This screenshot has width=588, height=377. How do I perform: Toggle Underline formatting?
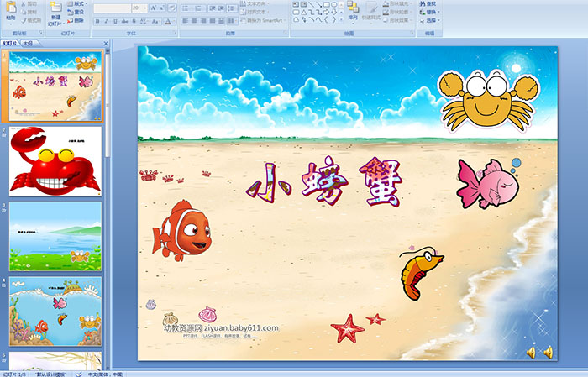[x=115, y=21]
